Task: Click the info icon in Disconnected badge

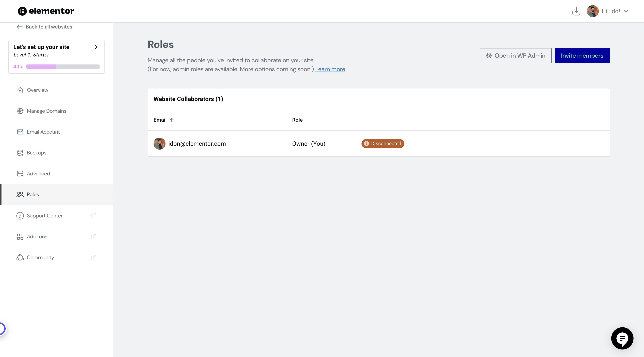Action: pos(366,143)
